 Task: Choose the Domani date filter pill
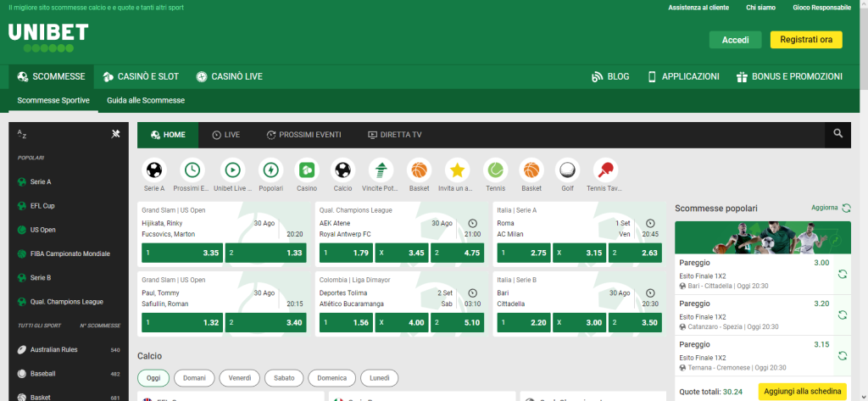click(194, 378)
